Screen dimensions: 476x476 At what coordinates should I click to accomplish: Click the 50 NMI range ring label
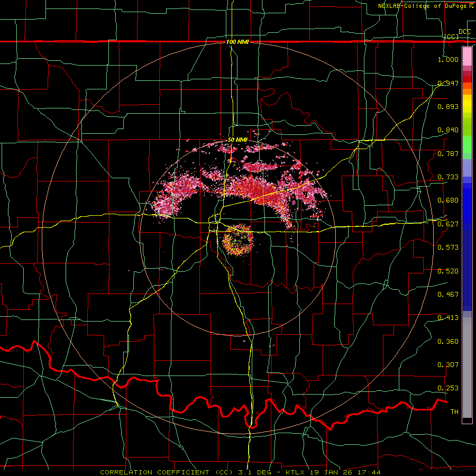pyautogui.click(x=237, y=140)
